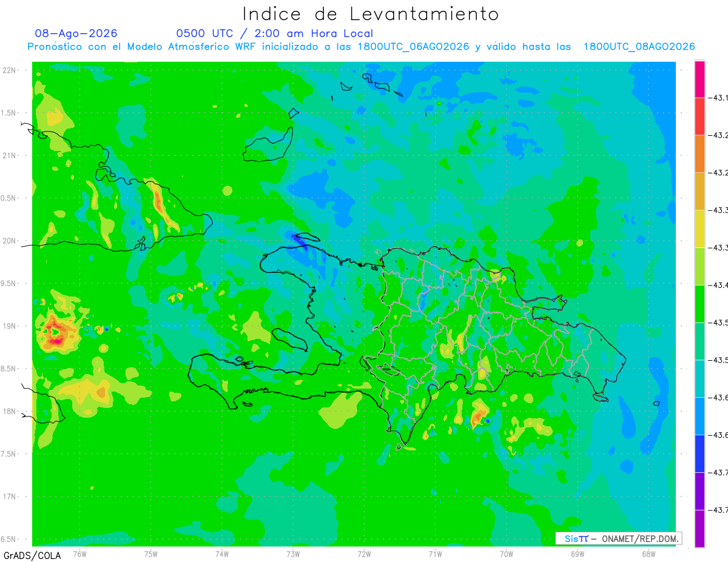Click the '6.5N' latitude label
This screenshot has height=562, width=728.
point(9,539)
